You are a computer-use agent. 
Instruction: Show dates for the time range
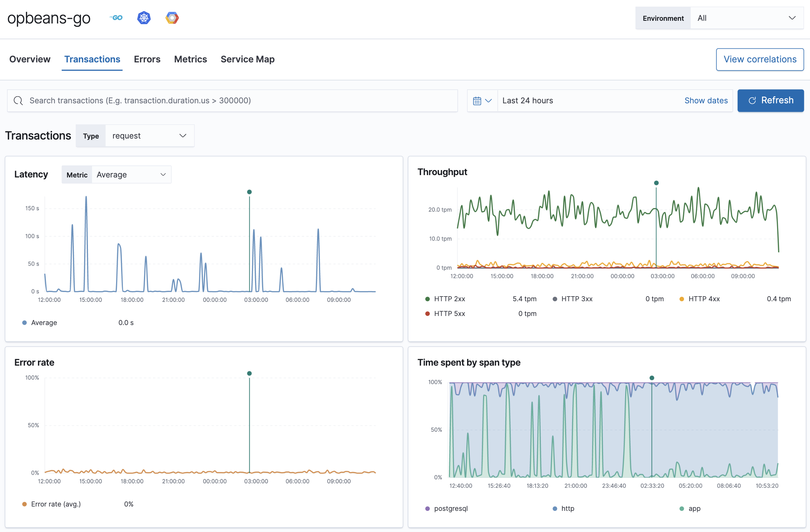pos(706,100)
